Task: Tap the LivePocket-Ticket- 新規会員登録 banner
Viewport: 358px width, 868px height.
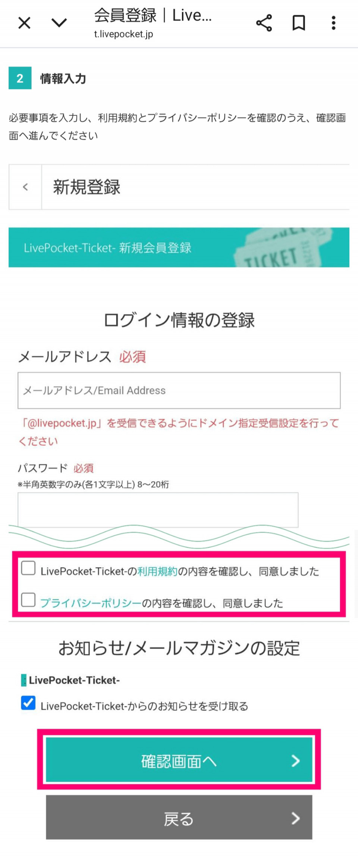Action: coord(179,247)
